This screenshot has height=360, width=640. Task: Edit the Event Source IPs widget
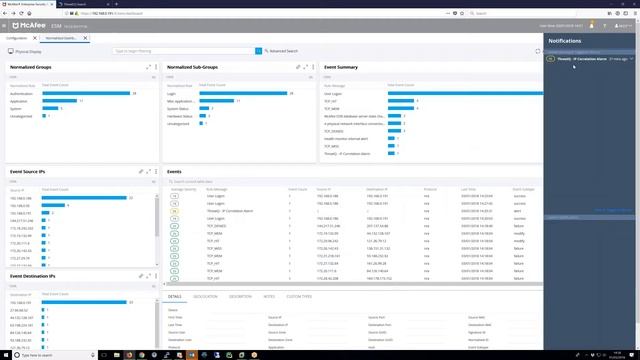(x=141, y=171)
